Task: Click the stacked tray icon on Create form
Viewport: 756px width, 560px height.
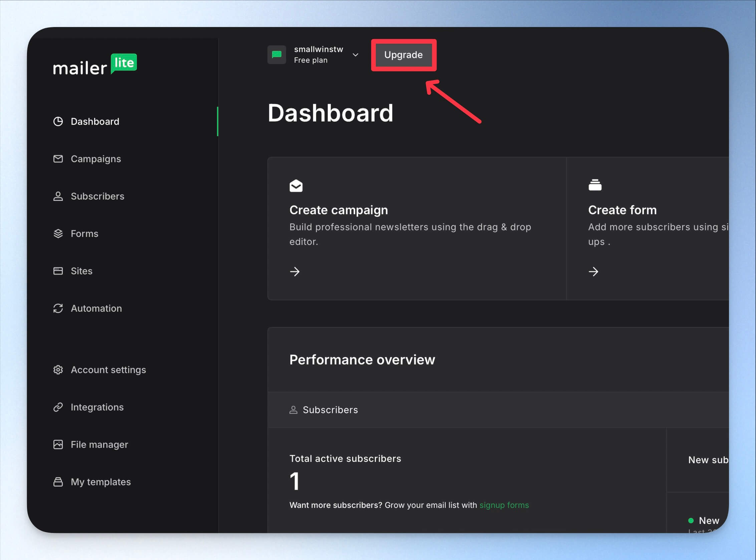Action: pyautogui.click(x=595, y=185)
